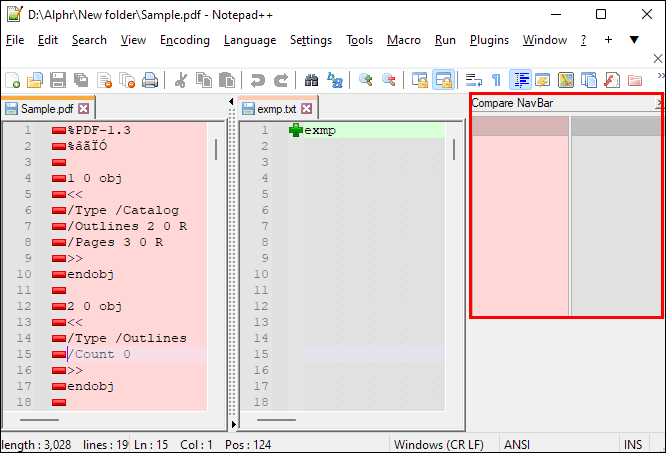Click the Paste clipboard icon
This screenshot has height=453, width=666.
click(227, 80)
